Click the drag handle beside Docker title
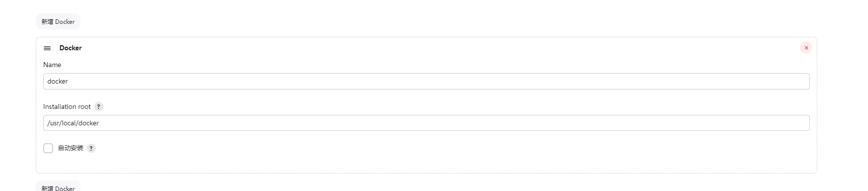868x191 pixels. [47, 48]
